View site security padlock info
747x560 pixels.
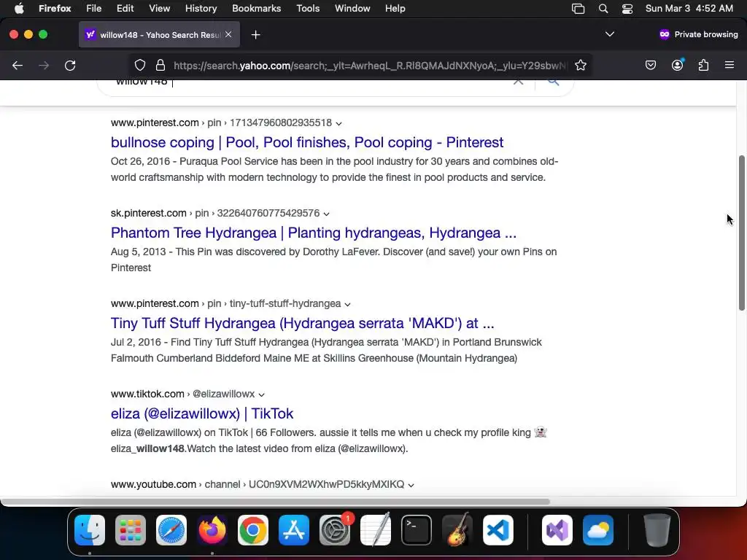(x=160, y=65)
